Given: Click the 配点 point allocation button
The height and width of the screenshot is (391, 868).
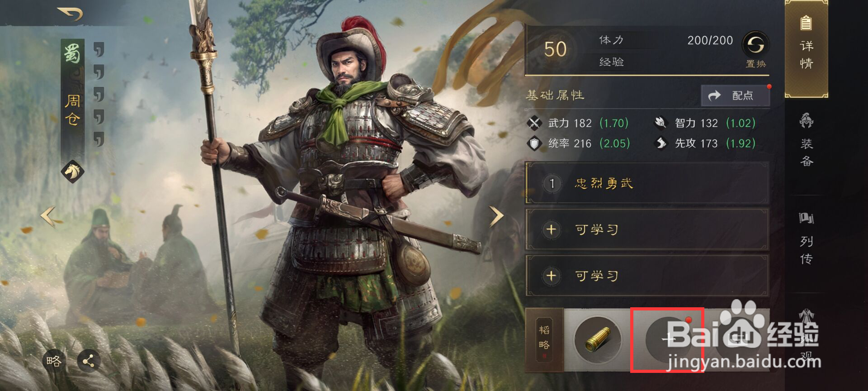Looking at the screenshot, I should pos(735,95).
